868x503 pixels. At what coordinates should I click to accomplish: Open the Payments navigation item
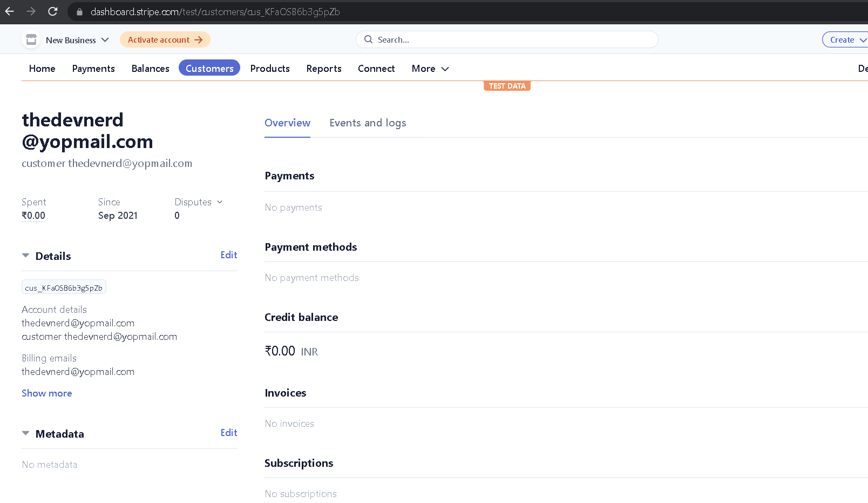coord(93,69)
